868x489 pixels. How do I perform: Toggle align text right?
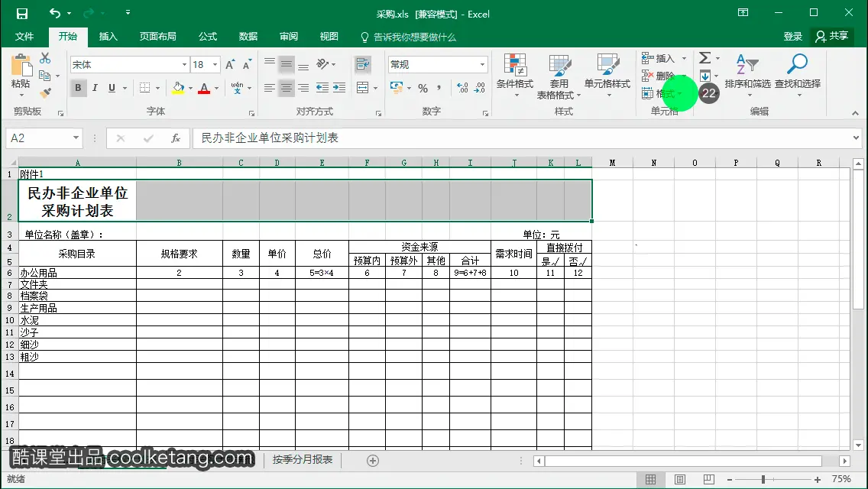click(x=303, y=88)
